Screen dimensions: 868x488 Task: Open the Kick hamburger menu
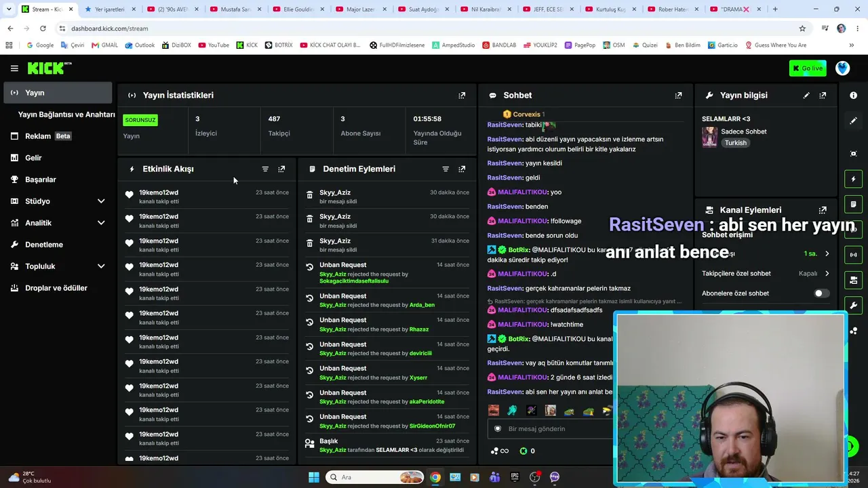click(14, 68)
